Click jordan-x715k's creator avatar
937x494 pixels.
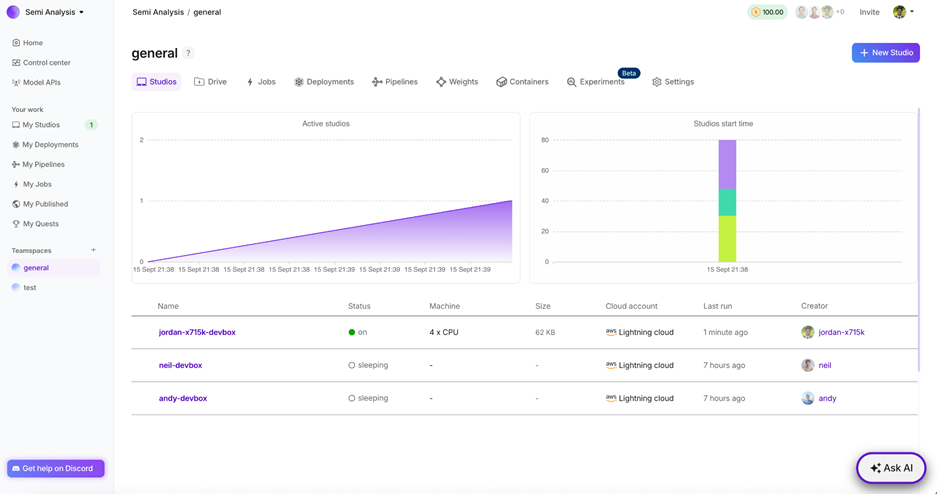[x=807, y=332]
